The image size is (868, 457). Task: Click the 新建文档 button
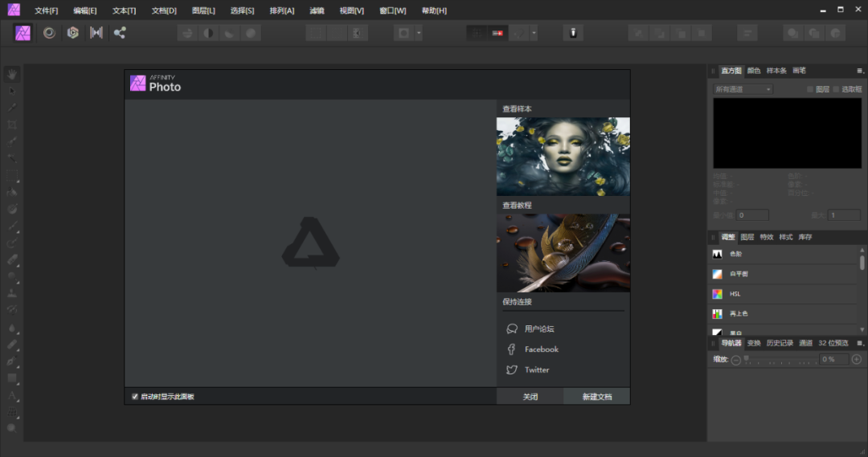(x=596, y=397)
